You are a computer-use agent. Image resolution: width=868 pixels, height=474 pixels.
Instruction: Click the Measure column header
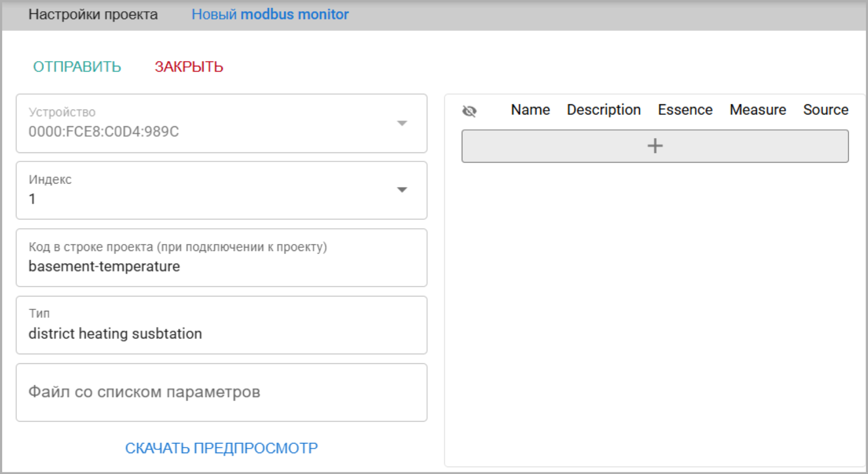757,110
